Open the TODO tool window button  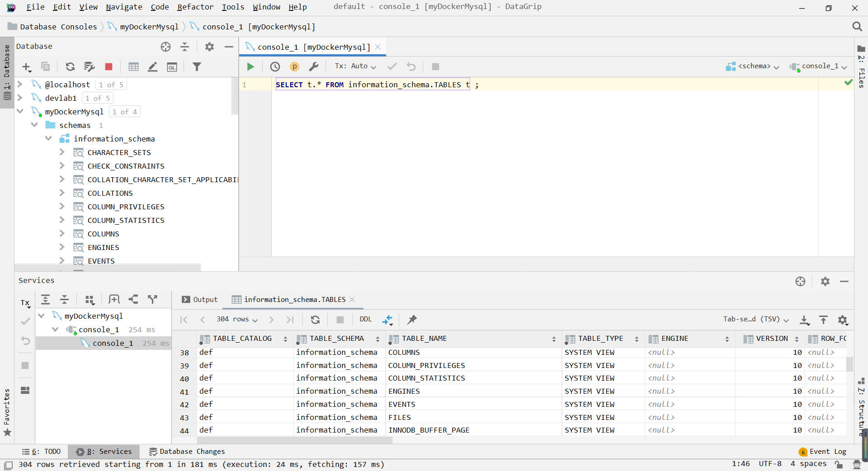41,452
